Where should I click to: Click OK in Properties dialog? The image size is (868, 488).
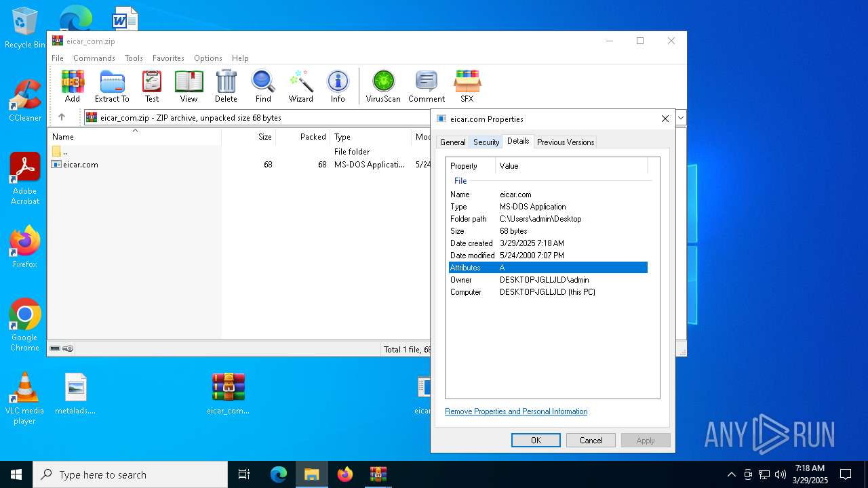(x=536, y=441)
